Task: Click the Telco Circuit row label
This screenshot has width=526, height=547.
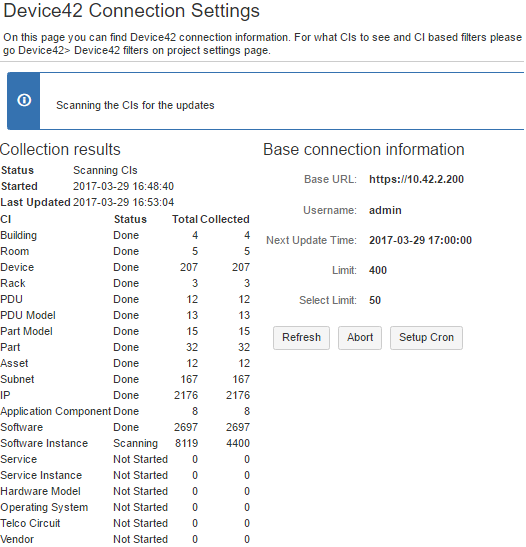Action: pos(30,524)
